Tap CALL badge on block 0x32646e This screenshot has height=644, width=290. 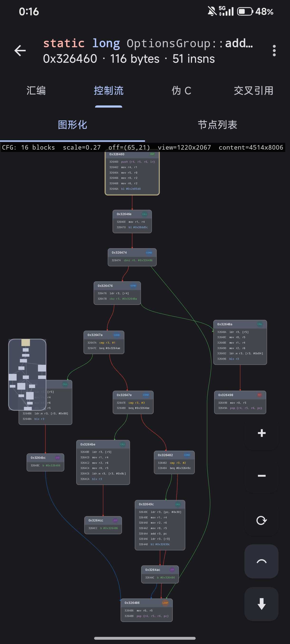145,214
